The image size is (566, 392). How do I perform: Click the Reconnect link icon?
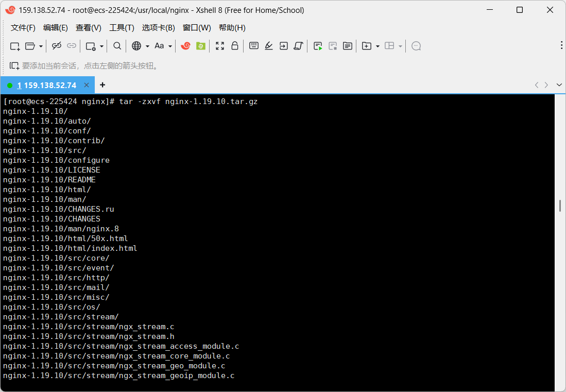pos(72,46)
